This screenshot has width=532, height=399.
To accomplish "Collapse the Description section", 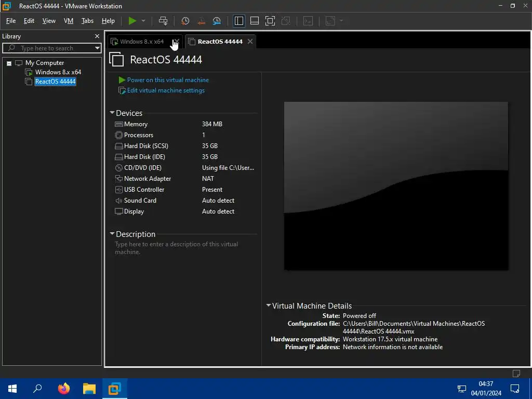I will pyautogui.click(x=112, y=234).
